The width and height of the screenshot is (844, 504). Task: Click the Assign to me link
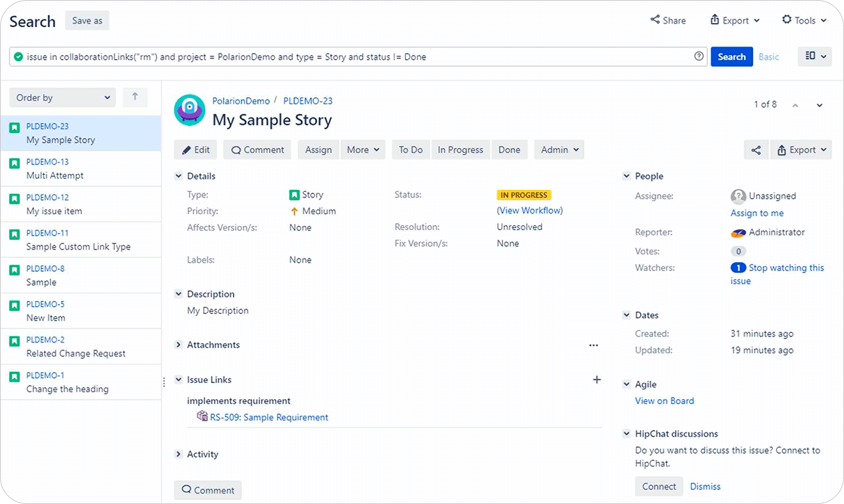point(757,213)
